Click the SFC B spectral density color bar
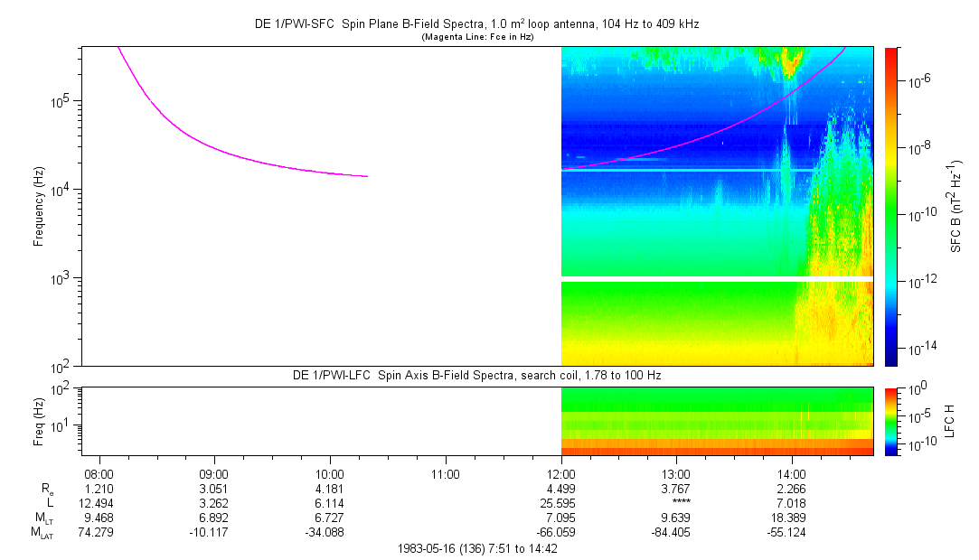 pyautogui.click(x=891, y=206)
